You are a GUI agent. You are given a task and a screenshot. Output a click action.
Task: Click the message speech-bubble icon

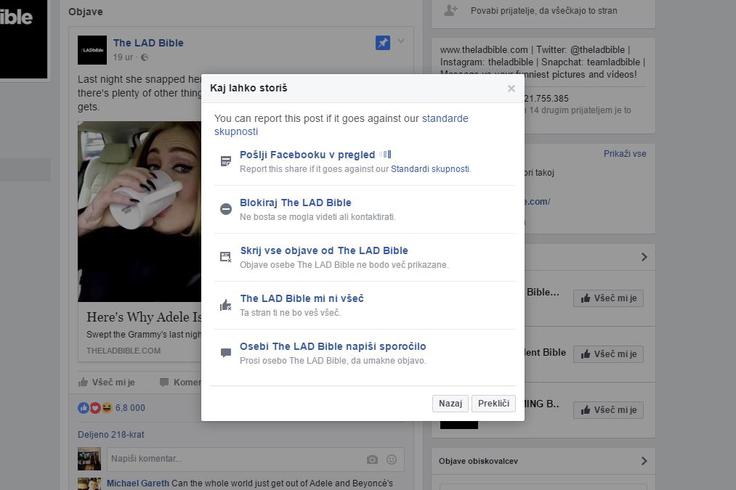[x=226, y=352]
